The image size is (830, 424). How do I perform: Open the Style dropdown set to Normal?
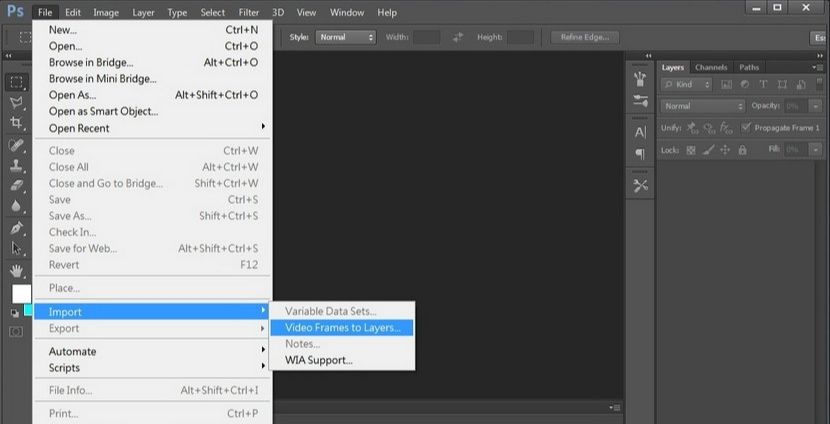(346, 37)
